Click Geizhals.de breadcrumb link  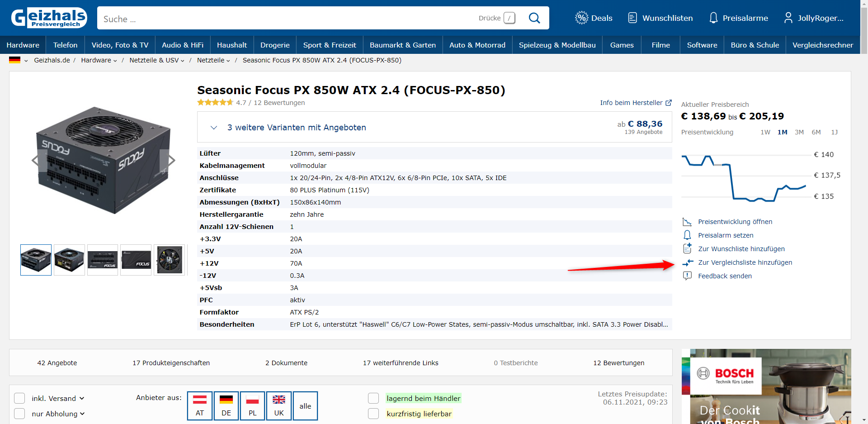click(52, 60)
